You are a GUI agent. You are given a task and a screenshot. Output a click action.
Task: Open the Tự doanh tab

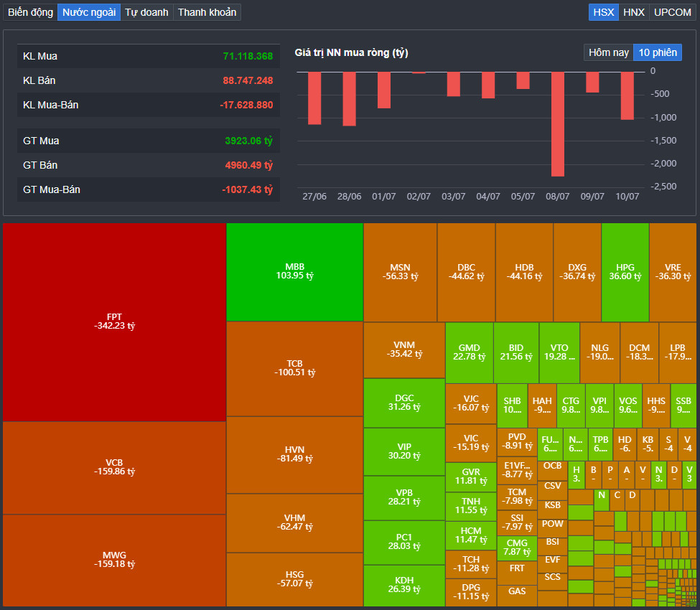point(146,12)
